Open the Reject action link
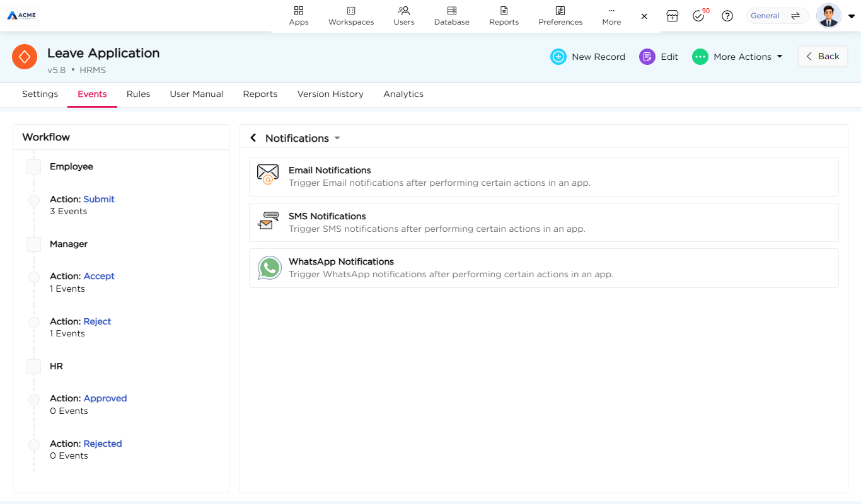Screen dimensions: 861x504 click(97, 321)
